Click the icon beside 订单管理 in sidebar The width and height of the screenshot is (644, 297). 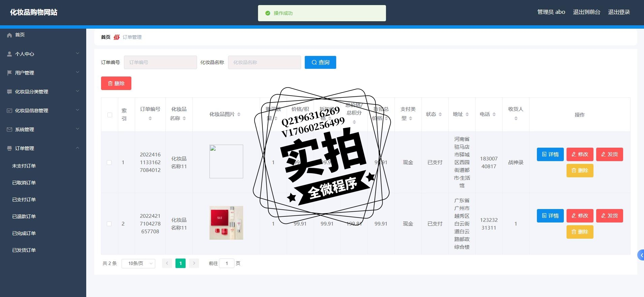(x=9, y=148)
